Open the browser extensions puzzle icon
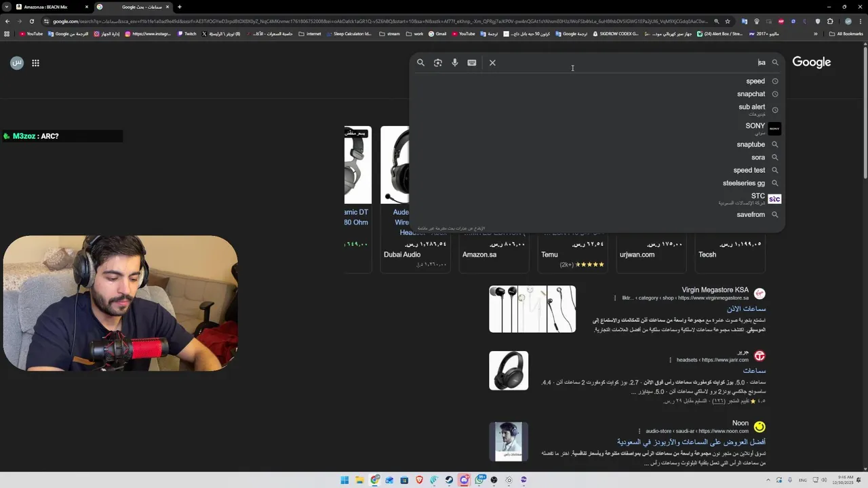The width and height of the screenshot is (868, 488). point(829,21)
